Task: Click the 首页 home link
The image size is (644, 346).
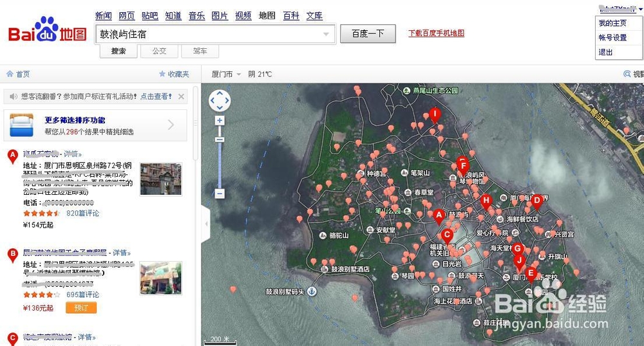Action: pos(23,74)
